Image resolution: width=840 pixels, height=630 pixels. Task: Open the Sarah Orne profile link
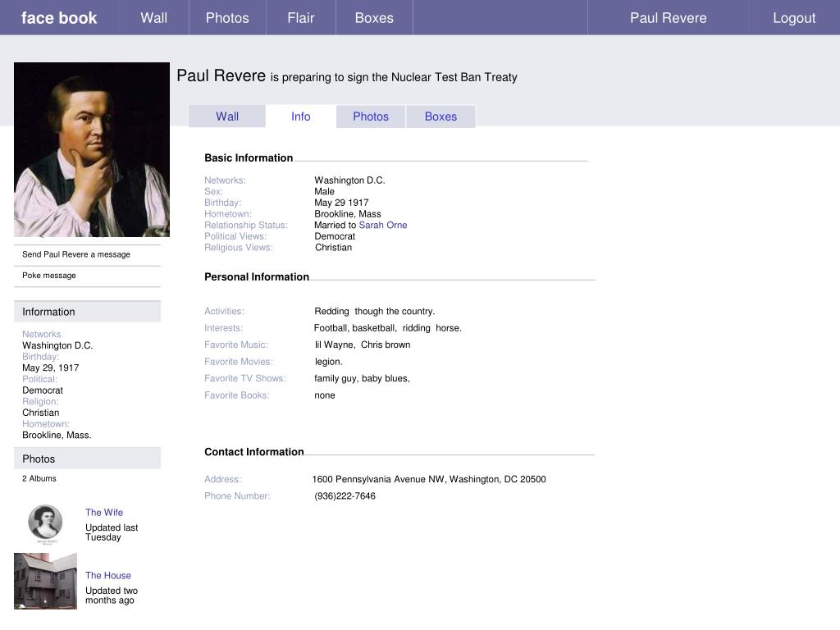point(383,225)
